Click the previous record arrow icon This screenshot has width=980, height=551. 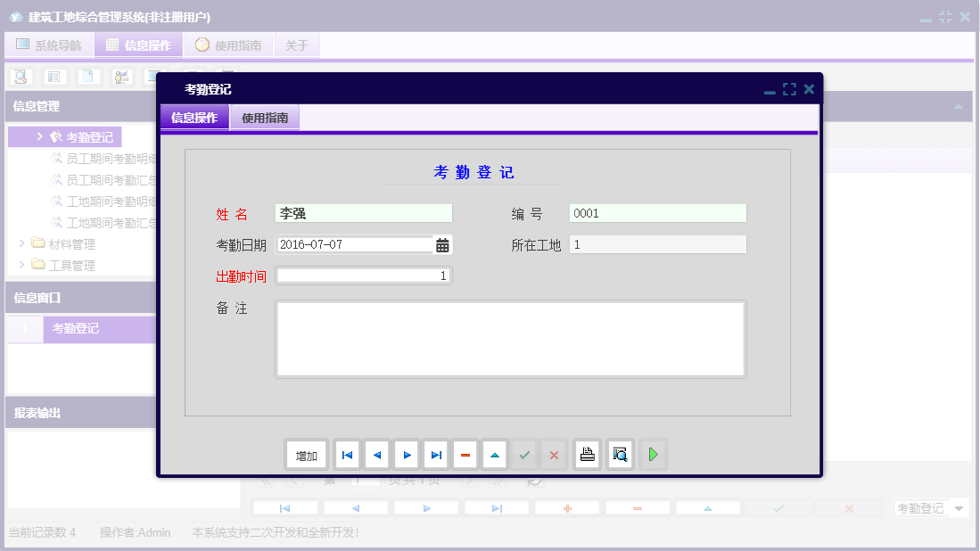click(376, 454)
